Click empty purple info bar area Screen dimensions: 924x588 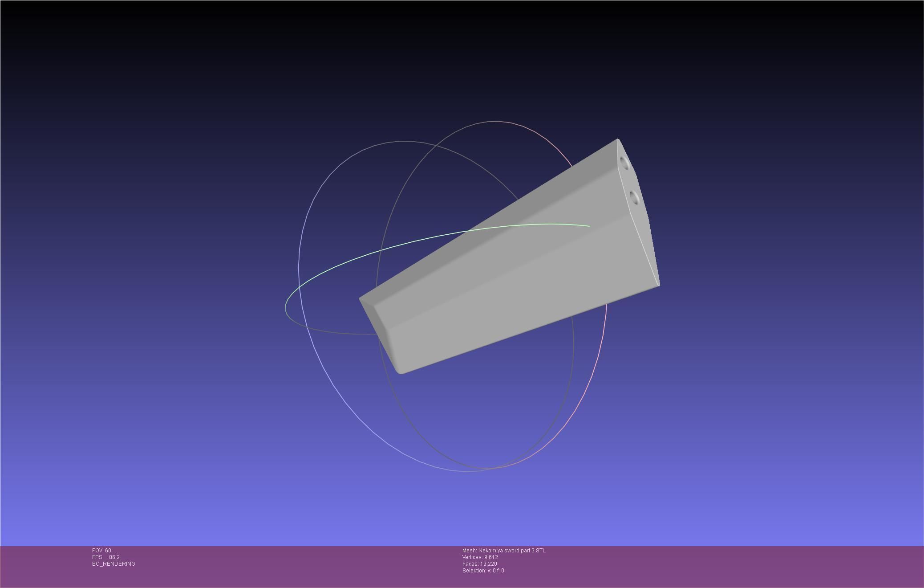point(712,566)
